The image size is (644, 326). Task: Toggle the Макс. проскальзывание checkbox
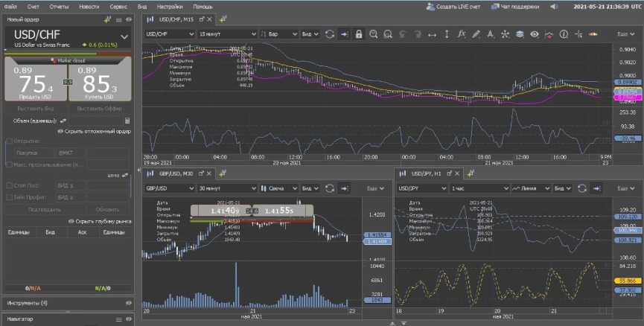pos(9,164)
